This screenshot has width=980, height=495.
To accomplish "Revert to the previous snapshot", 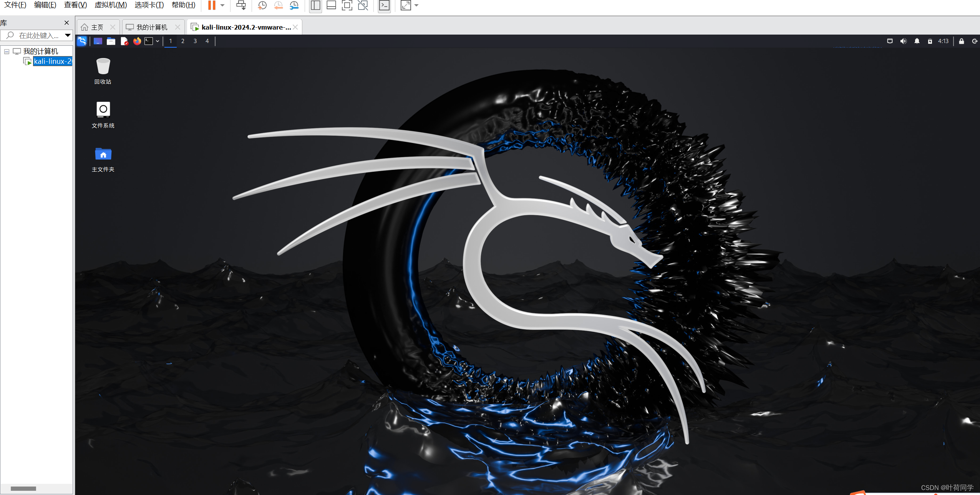I will (278, 5).
